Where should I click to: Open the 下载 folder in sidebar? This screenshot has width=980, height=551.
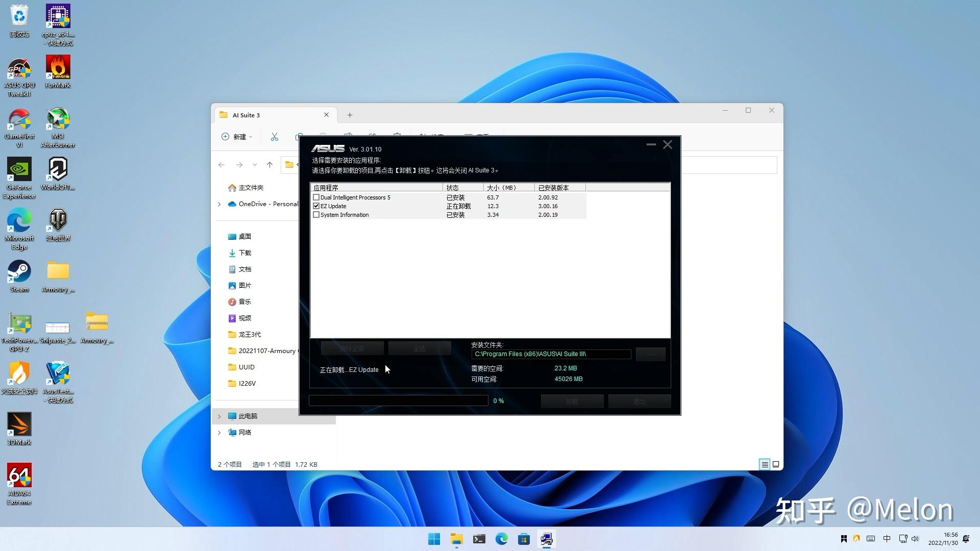(x=245, y=253)
